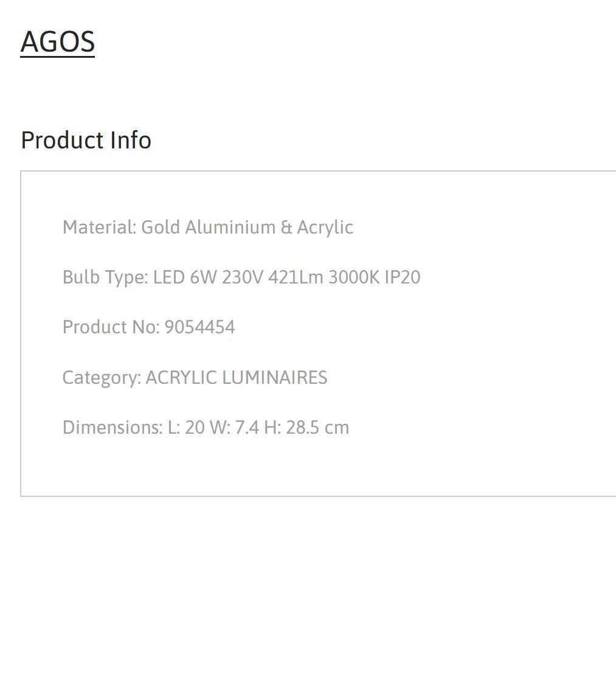Screen dimensions: 616x674
Task: Click the 230V voltage value
Action: tap(242, 277)
